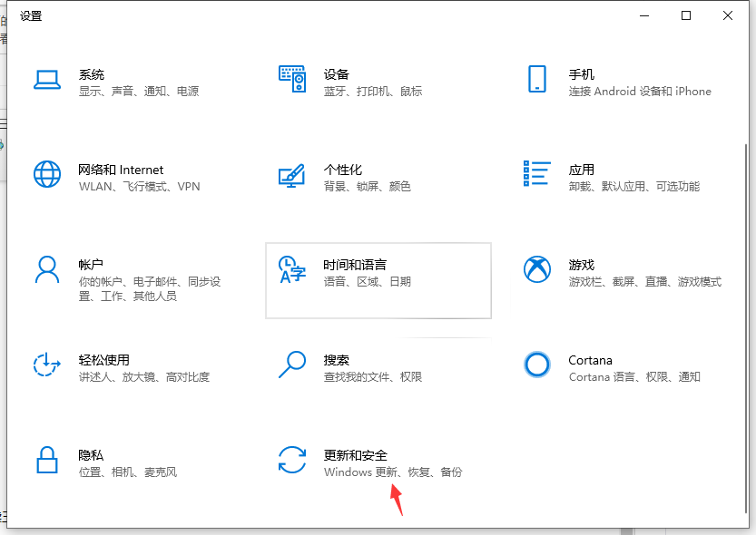Open 搜索 via the magnifier icon
The height and width of the screenshot is (535, 756).
point(292,365)
